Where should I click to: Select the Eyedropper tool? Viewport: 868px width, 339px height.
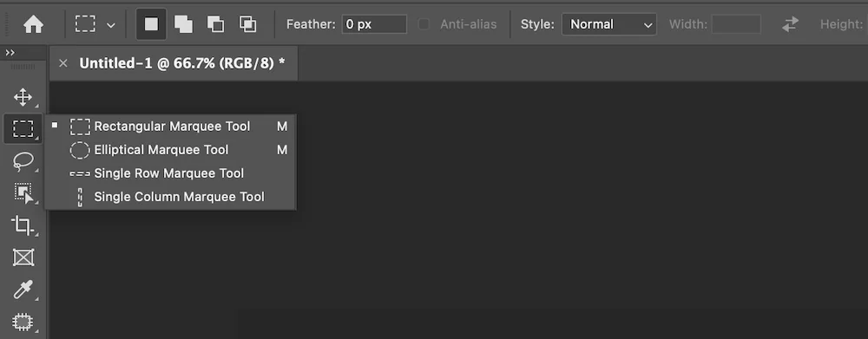point(23,290)
